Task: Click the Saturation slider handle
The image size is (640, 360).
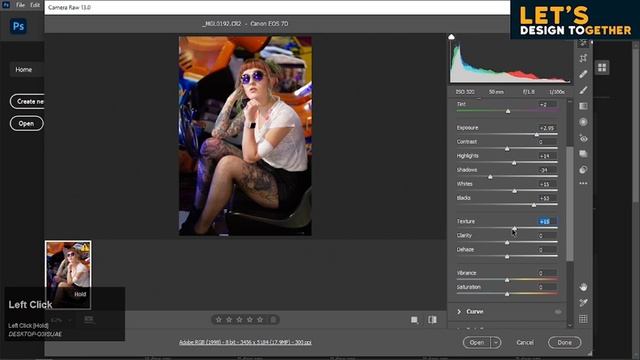Action: 507,294
